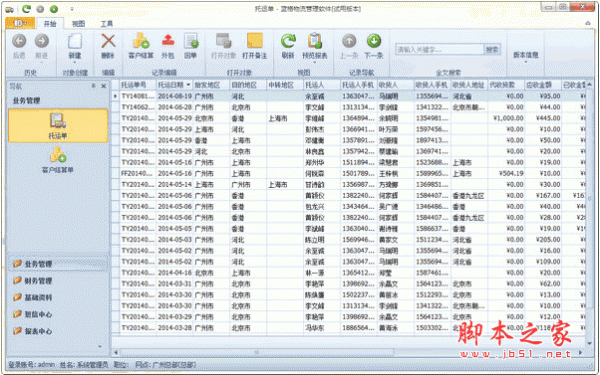Collapse the ribbon with the top-right chevron
The width and height of the screenshot is (600, 375).
(587, 23)
